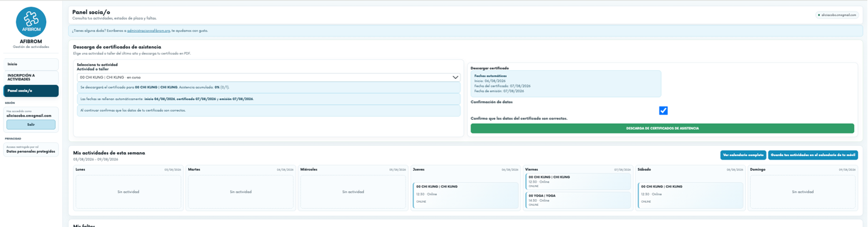This screenshot has width=868, height=227.
Task: Open Friday's 00 CHI KUNG activity card
Action: click(578, 181)
